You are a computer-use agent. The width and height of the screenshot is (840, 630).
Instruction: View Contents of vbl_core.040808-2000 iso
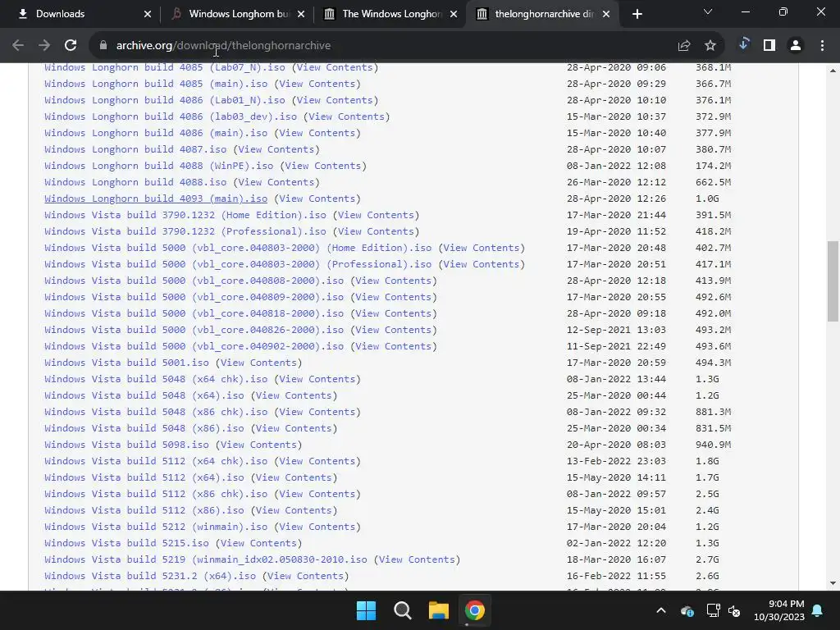[x=394, y=281]
